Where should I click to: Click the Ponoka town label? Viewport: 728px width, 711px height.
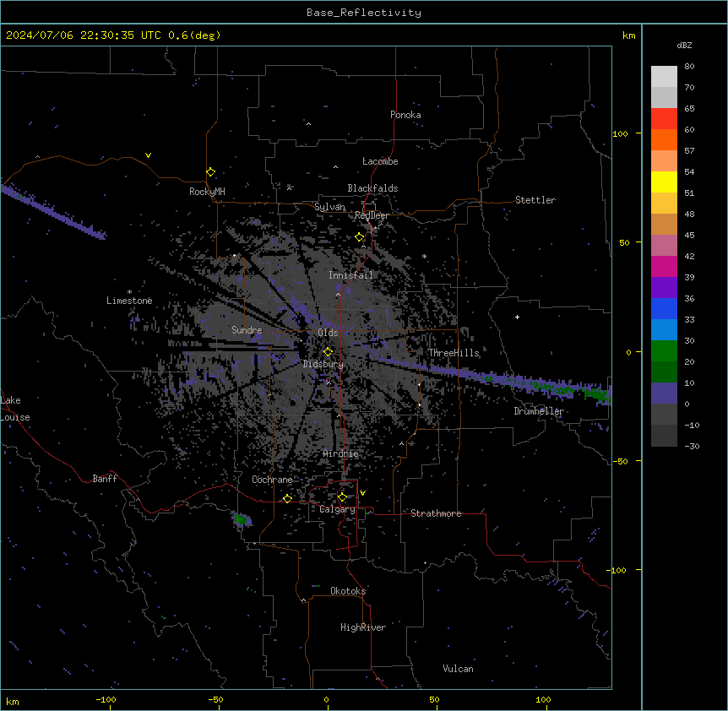(405, 115)
